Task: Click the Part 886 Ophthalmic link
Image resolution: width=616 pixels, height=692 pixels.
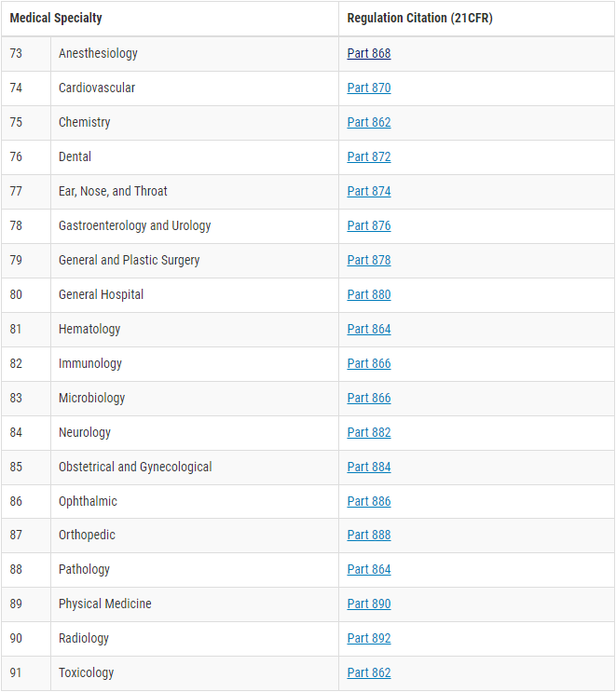Action: coord(369,501)
